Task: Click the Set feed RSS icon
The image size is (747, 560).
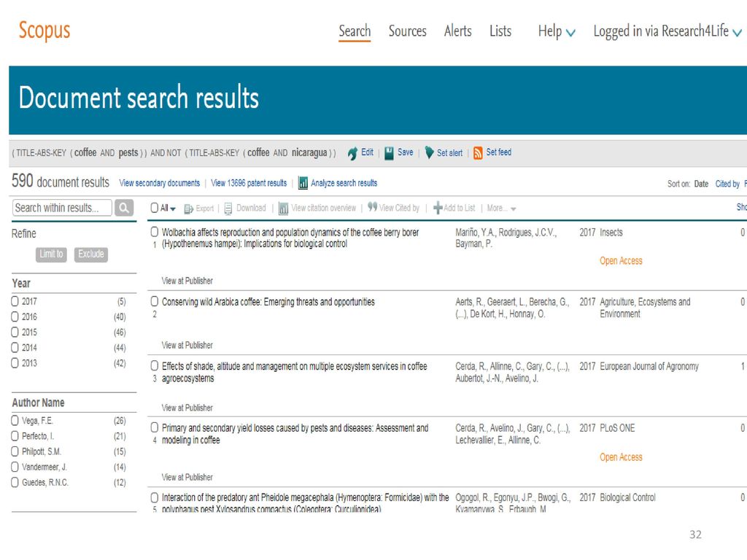Action: pyautogui.click(x=477, y=153)
